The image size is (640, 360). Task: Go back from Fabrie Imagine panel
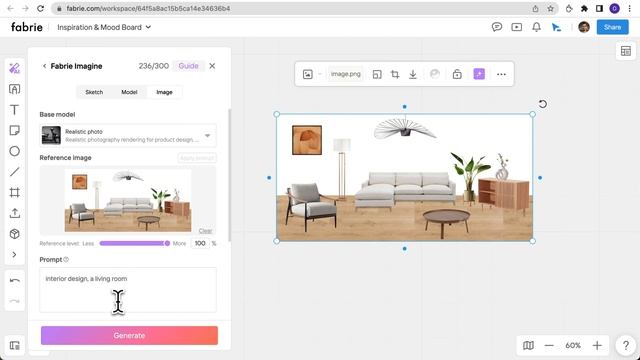44,66
